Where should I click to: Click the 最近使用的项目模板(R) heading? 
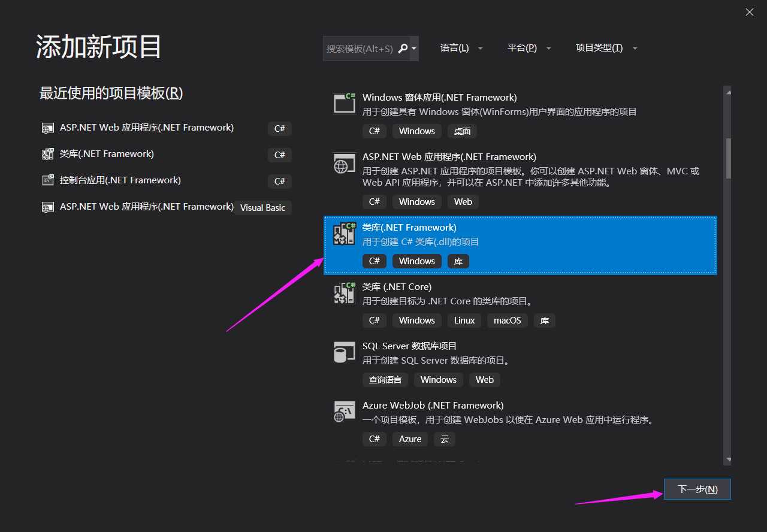pos(111,93)
